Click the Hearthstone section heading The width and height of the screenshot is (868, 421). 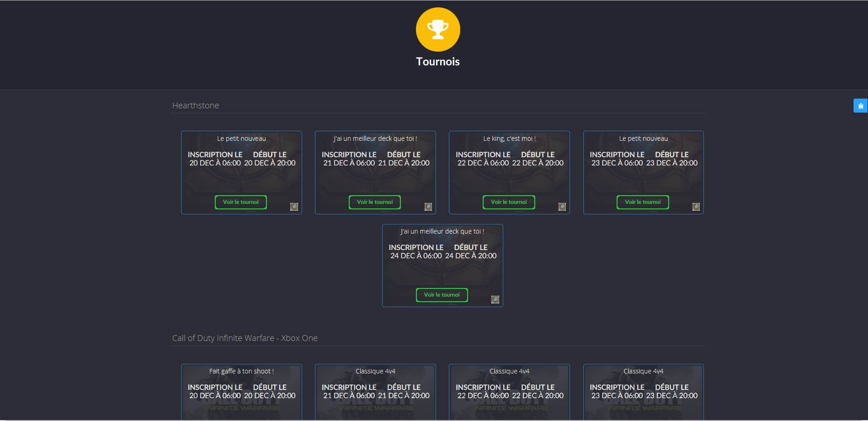point(196,106)
